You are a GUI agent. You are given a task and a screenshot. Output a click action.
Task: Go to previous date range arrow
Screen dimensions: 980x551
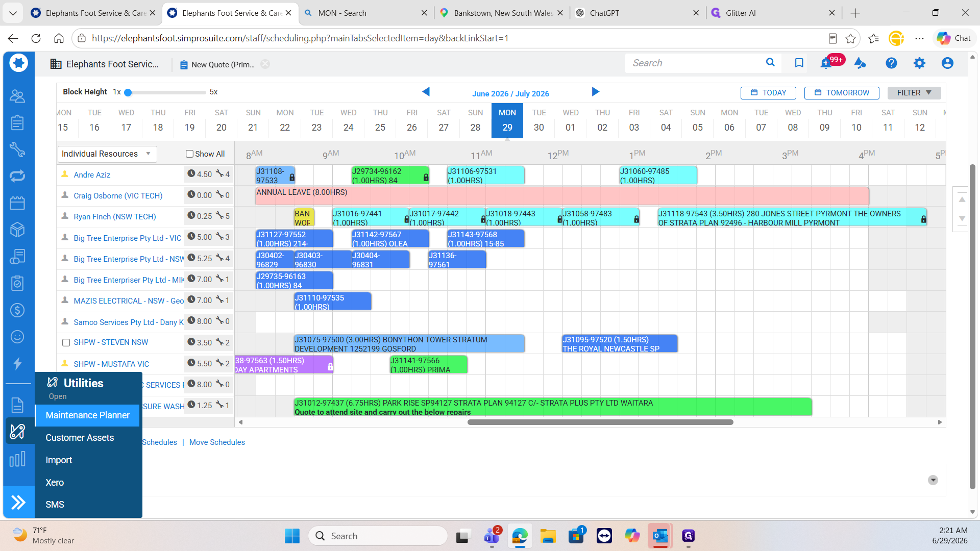426,92
